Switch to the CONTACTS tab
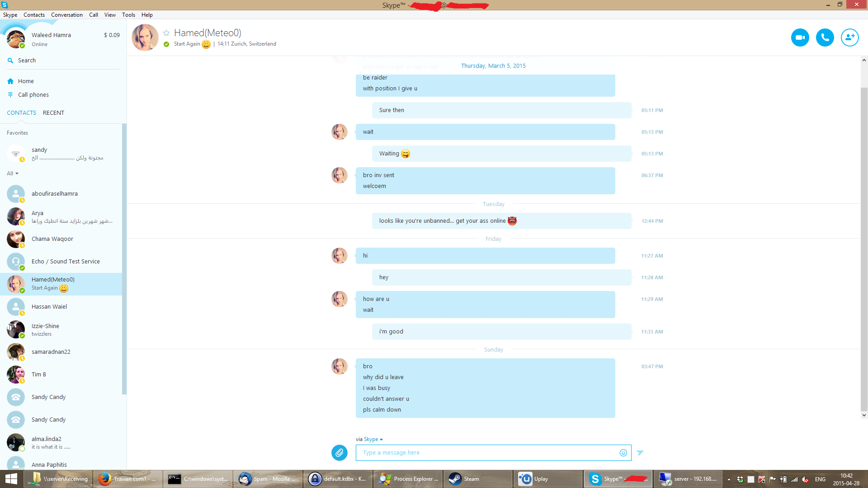868x488 pixels. tap(21, 113)
